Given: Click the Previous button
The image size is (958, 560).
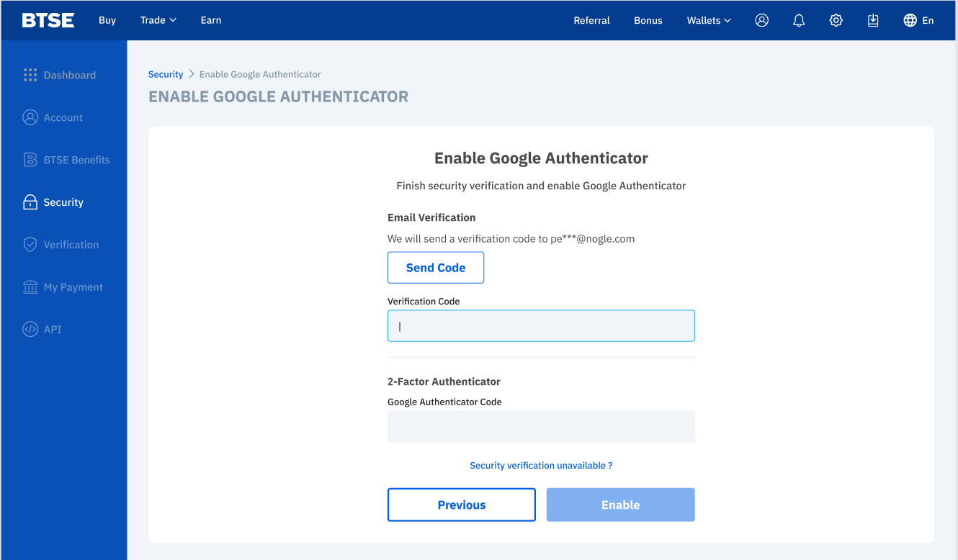Looking at the screenshot, I should point(462,505).
